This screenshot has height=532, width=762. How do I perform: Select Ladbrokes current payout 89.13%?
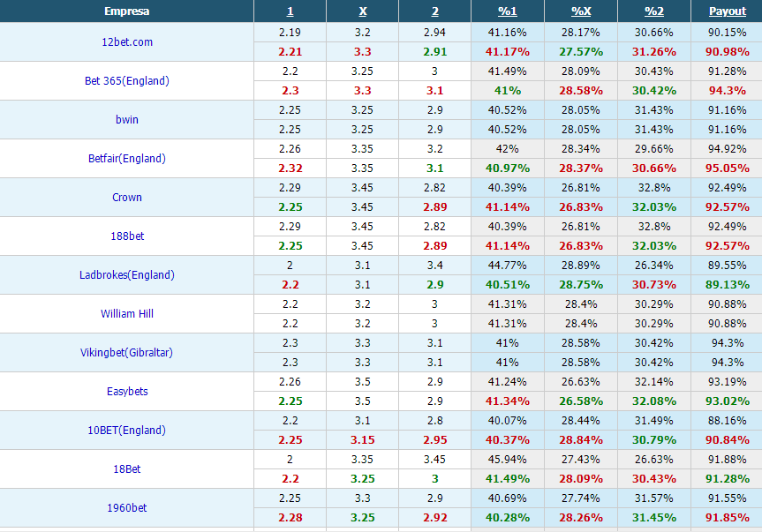(x=727, y=285)
